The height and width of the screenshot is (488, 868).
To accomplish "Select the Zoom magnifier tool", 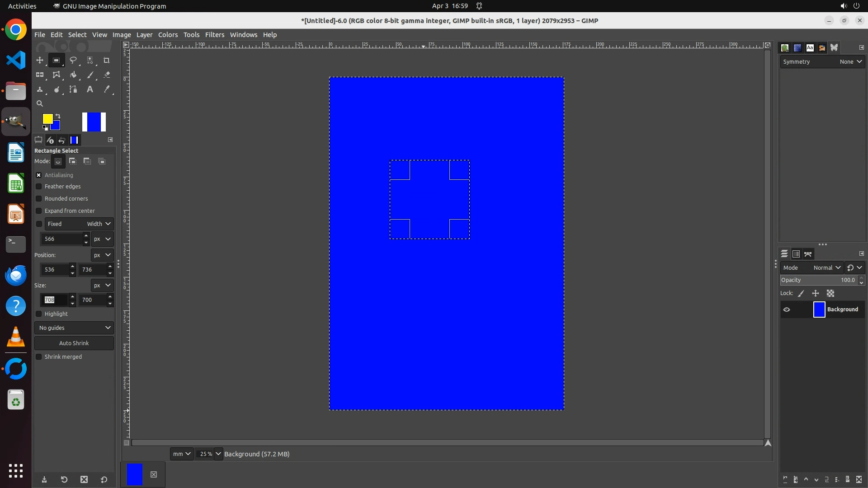I will click(x=40, y=103).
